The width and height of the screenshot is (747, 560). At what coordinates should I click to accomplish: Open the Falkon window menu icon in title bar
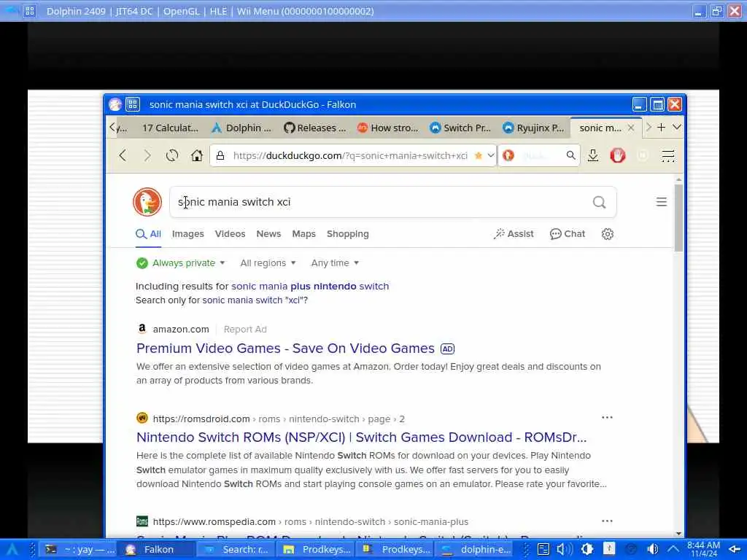pos(133,104)
